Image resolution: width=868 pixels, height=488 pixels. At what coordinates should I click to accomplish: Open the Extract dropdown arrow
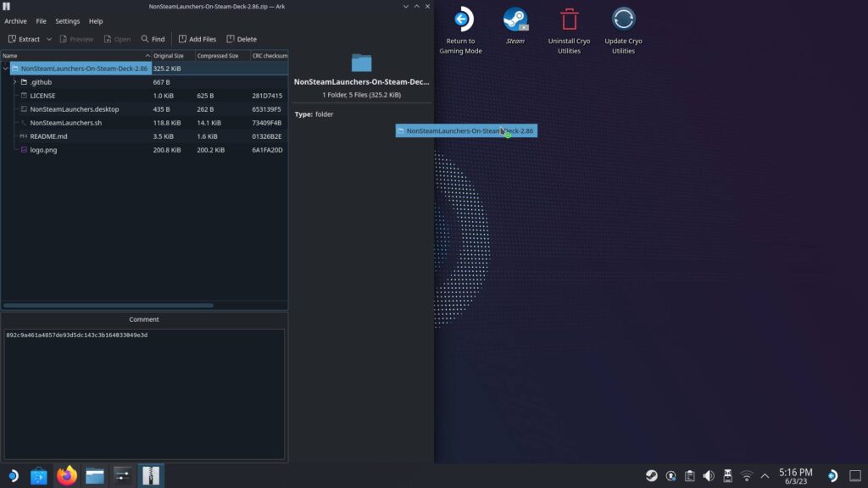click(x=49, y=39)
